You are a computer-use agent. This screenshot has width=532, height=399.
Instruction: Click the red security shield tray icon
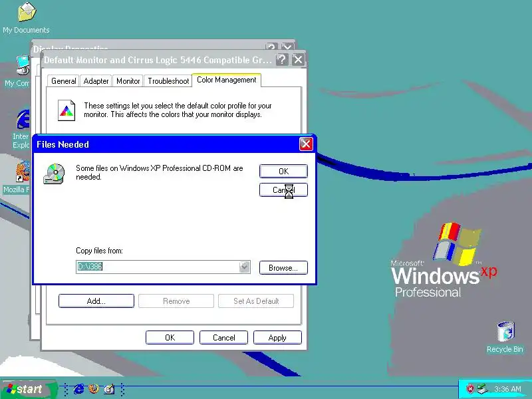tap(470, 389)
